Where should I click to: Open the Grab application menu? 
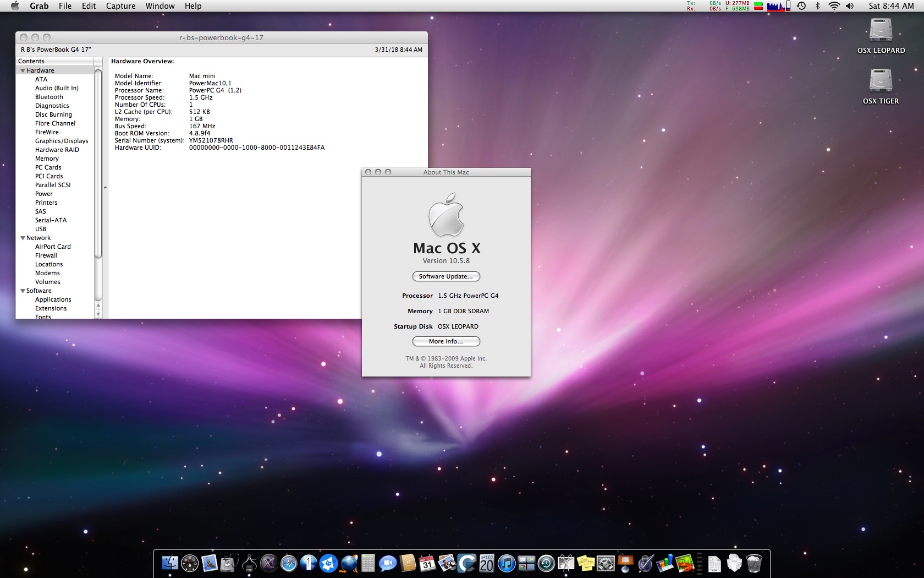point(39,6)
